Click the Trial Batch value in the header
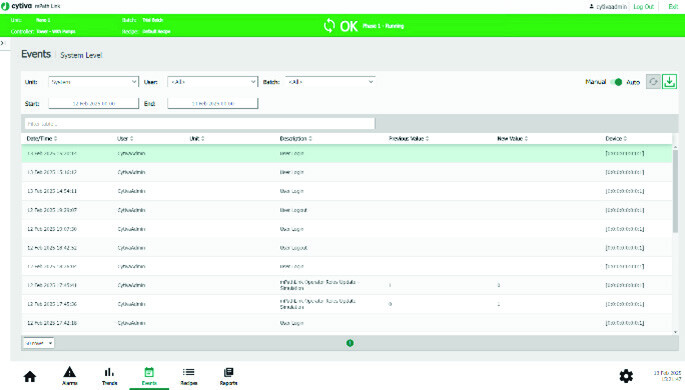This screenshot has width=685, height=390. click(x=152, y=20)
